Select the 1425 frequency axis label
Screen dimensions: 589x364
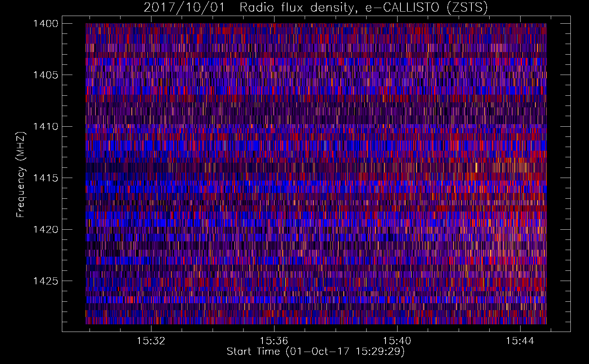(x=46, y=281)
